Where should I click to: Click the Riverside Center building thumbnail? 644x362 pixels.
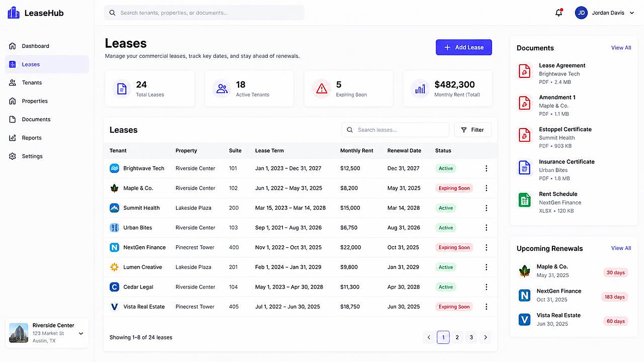[19, 333]
